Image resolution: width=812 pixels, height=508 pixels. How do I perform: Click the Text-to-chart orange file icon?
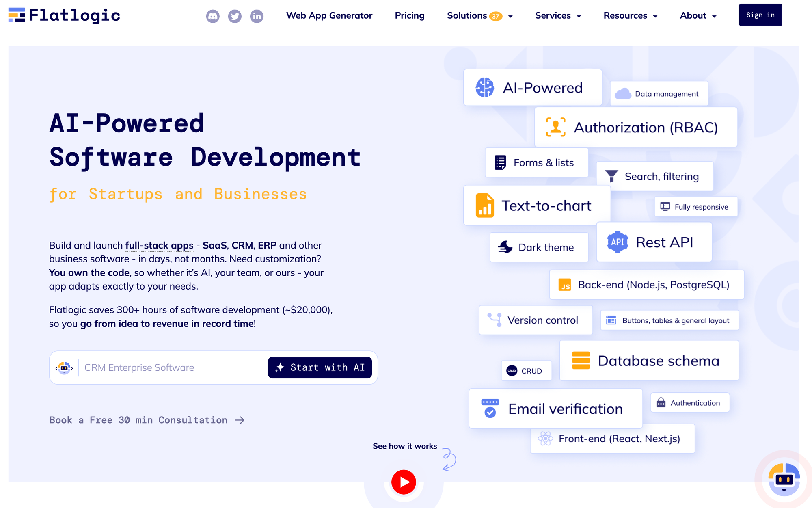pyautogui.click(x=485, y=205)
